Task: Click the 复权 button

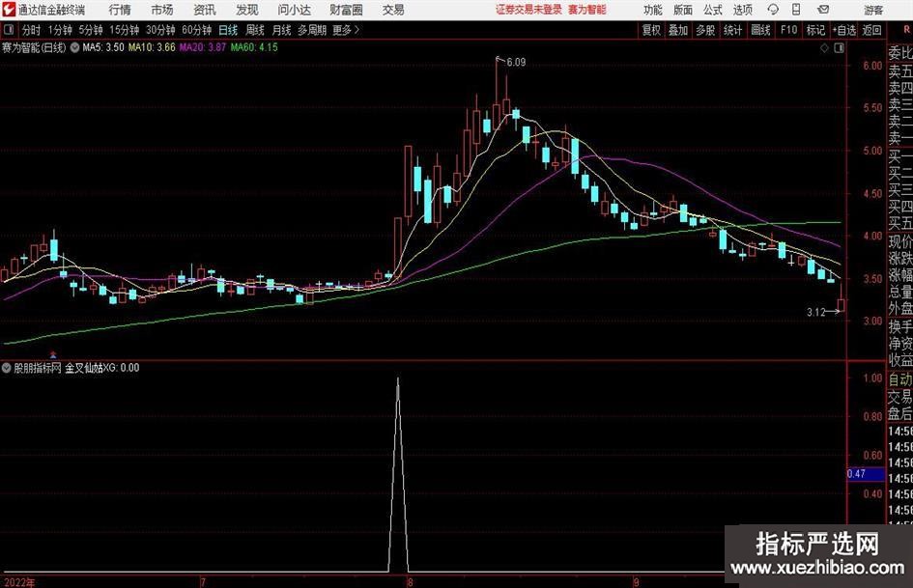Action: tap(651, 30)
